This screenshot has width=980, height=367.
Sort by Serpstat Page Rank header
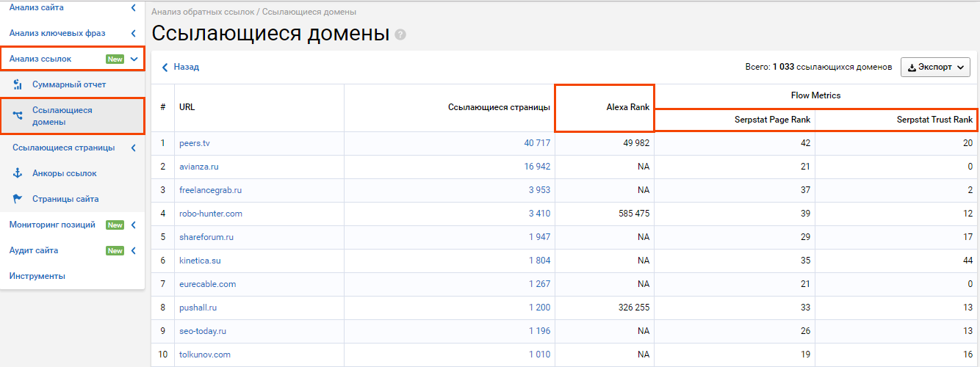(x=772, y=120)
